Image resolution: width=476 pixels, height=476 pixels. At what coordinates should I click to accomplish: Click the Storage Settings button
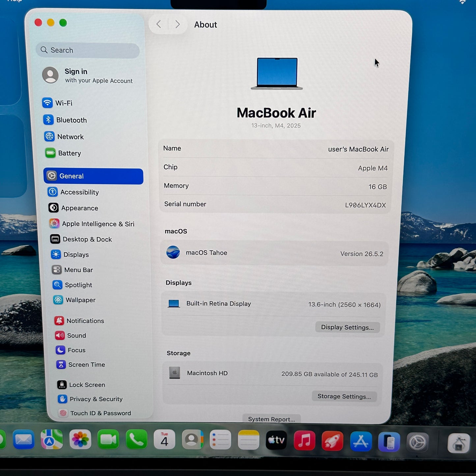344,396
